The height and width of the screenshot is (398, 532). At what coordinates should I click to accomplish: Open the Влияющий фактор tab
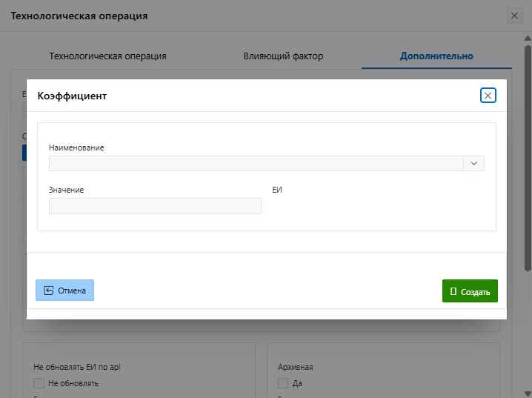pos(283,56)
